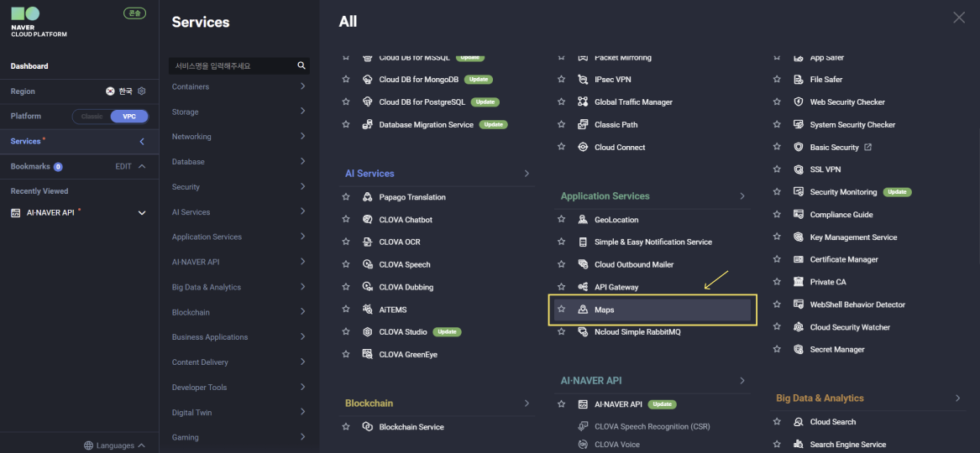The image size is (980, 453).
Task: Click the Region settings gear icon
Action: (x=142, y=91)
